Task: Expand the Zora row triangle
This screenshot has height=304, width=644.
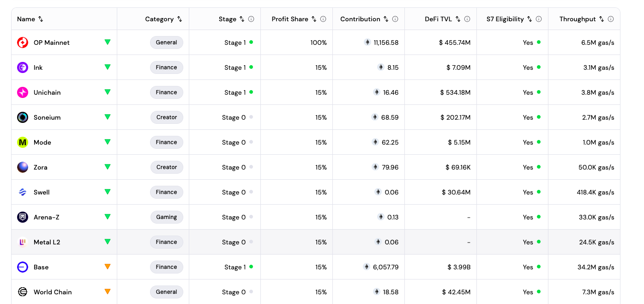Action: tap(108, 167)
